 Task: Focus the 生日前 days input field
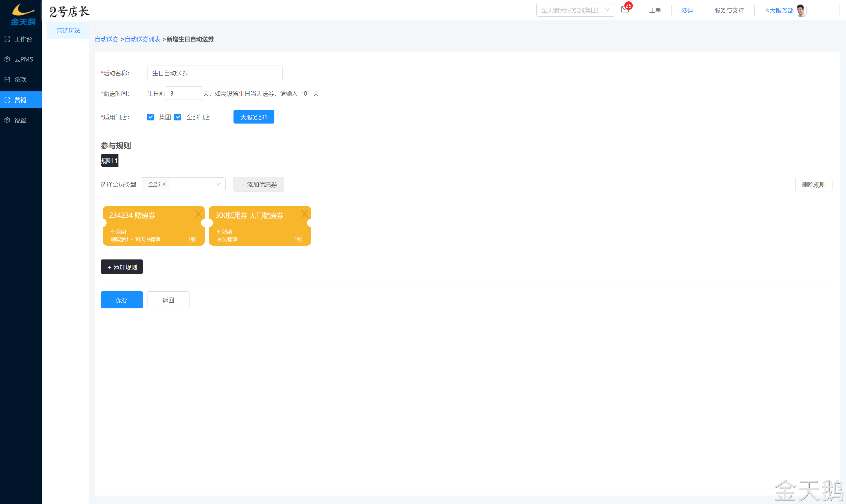point(184,93)
